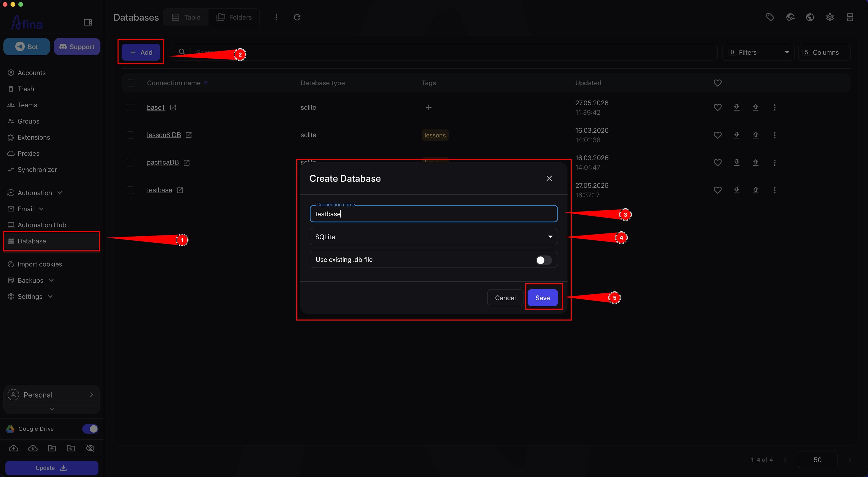Switch to Table view tab

[x=186, y=17]
